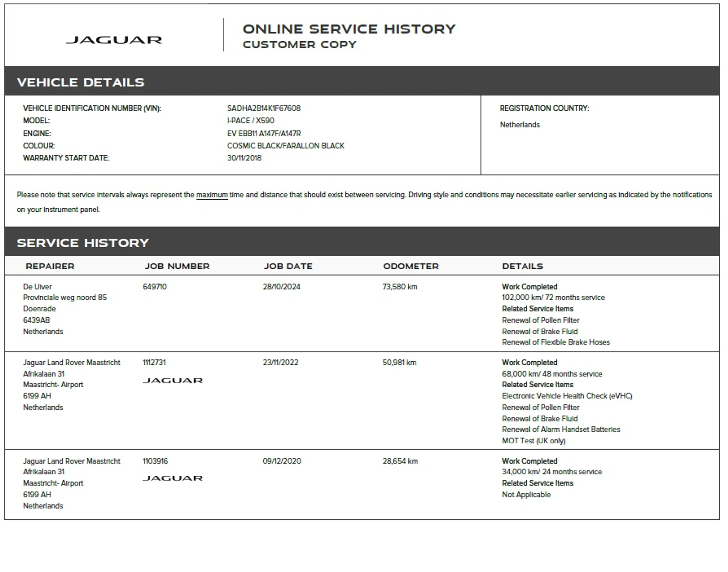Screen dimensions: 728x572
Task: Click the 'REGISTRATION COUNTRY:' label
Action: point(545,108)
